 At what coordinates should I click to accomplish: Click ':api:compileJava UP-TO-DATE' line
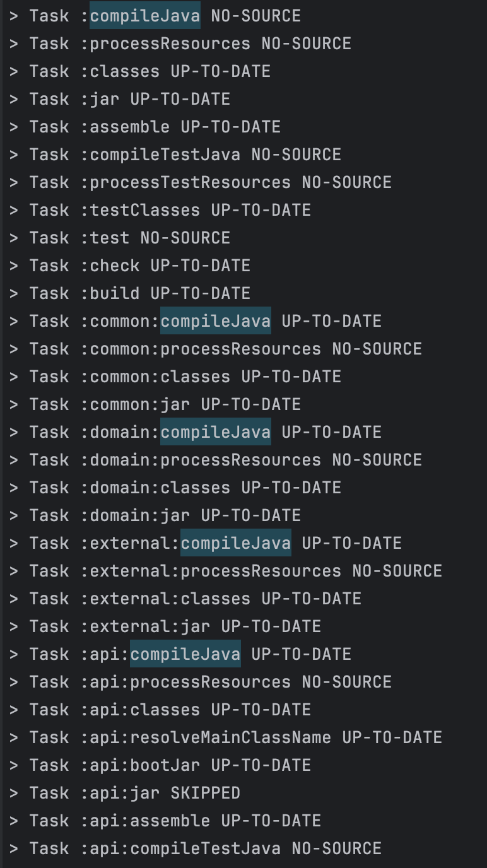pos(180,654)
